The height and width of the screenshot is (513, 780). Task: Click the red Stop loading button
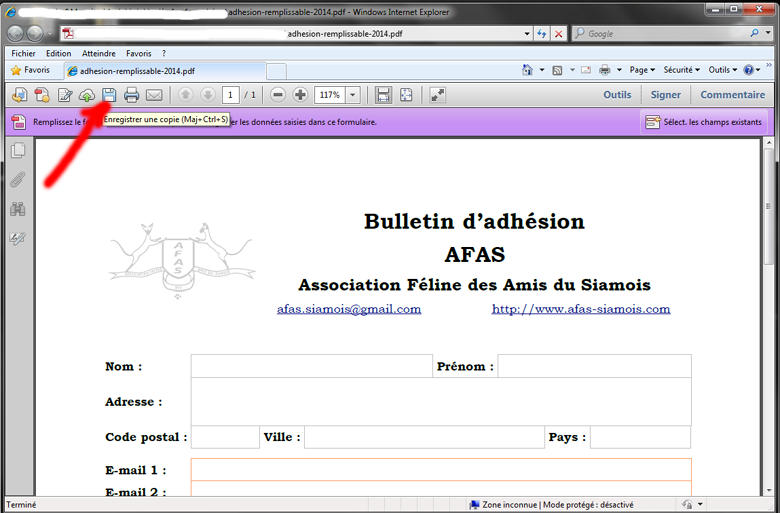[559, 34]
